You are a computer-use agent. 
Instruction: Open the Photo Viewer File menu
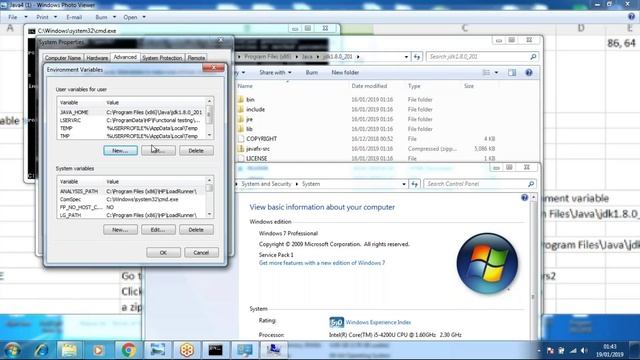tap(13, 17)
